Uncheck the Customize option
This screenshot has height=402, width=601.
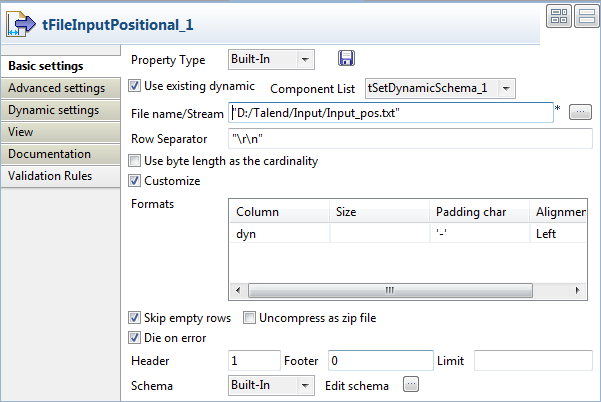coord(136,181)
